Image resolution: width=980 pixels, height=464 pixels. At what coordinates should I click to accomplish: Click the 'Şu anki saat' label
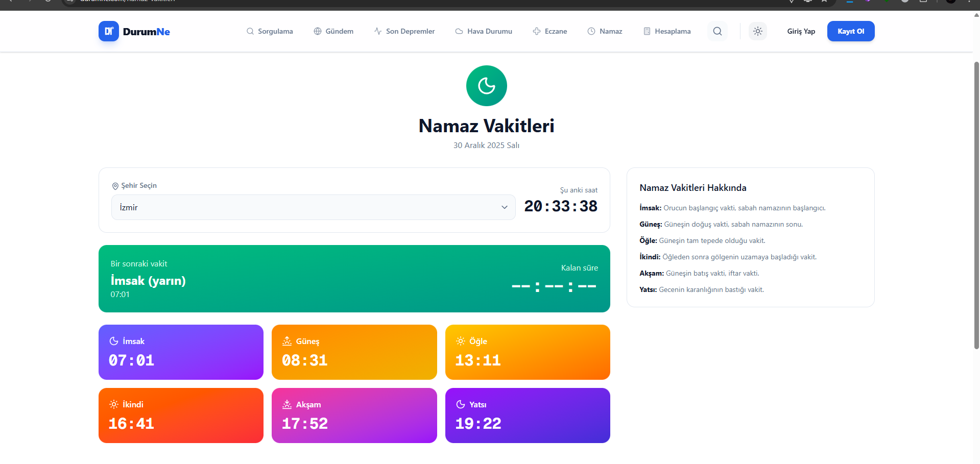(579, 190)
